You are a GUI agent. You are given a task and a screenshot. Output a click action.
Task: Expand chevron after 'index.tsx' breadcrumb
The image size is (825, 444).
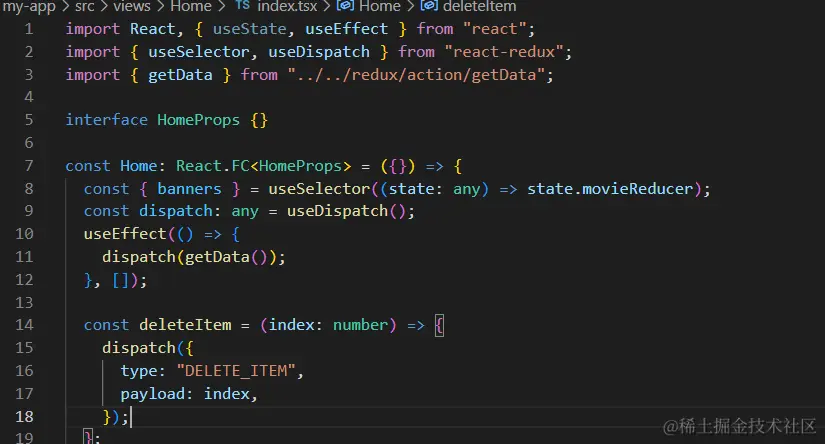click(x=327, y=6)
